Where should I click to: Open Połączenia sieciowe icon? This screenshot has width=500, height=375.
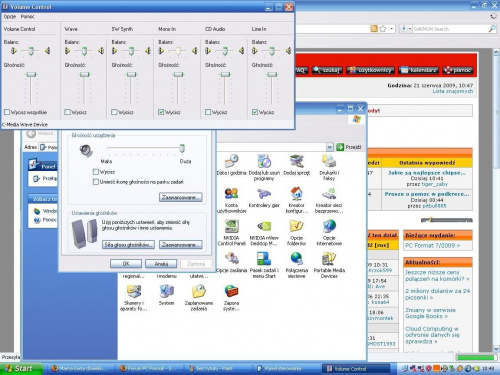click(x=296, y=259)
